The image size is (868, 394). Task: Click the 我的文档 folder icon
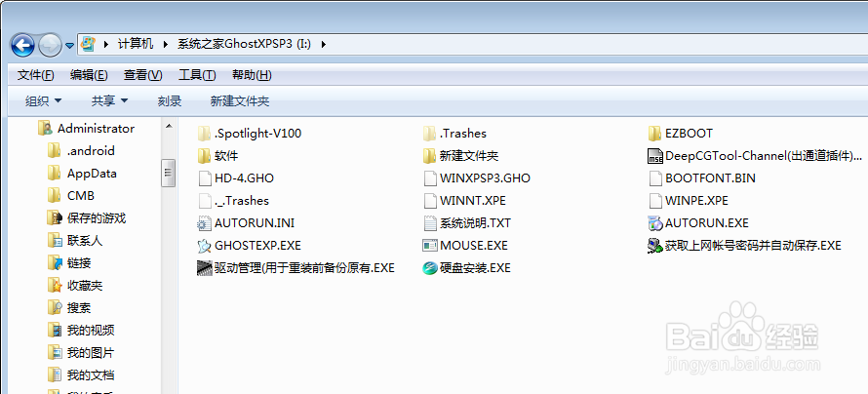(x=55, y=375)
